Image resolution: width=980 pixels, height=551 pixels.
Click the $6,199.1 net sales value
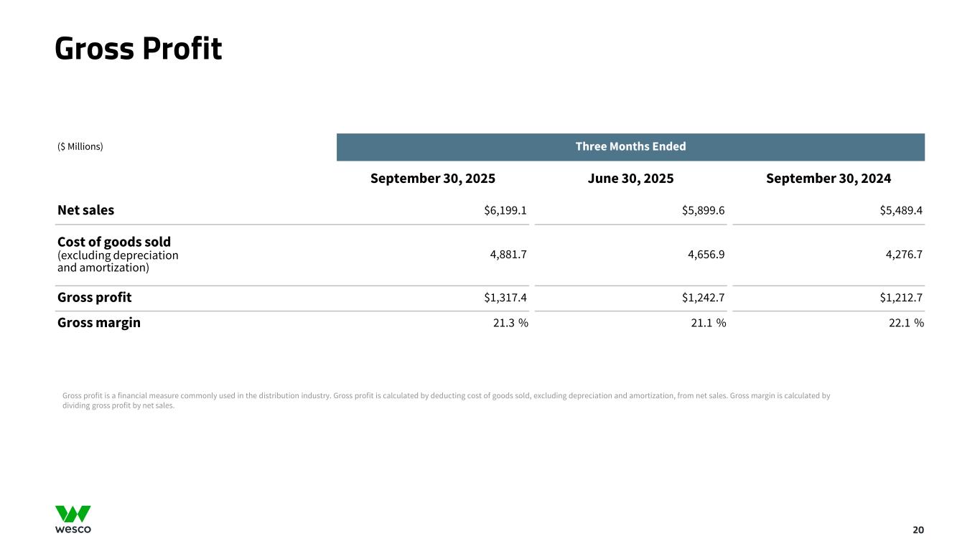pos(506,210)
